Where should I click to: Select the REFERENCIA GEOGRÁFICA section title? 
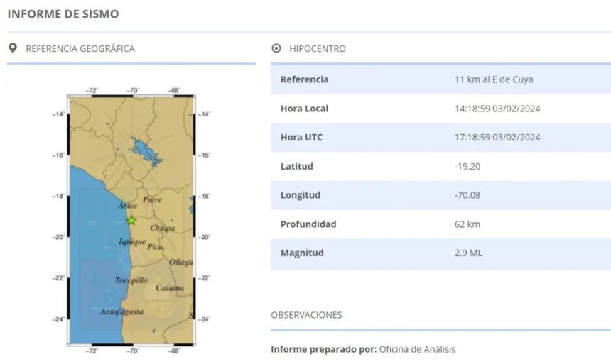point(80,49)
